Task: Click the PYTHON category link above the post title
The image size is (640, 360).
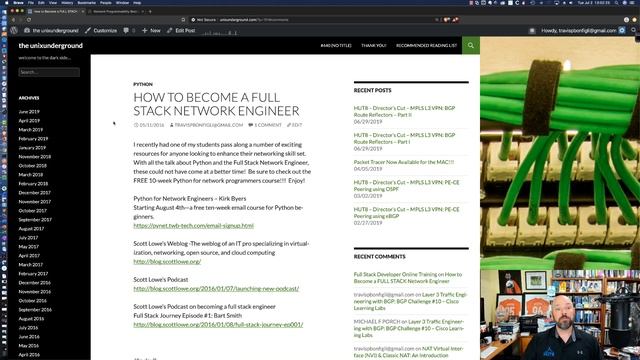Action: tap(143, 84)
